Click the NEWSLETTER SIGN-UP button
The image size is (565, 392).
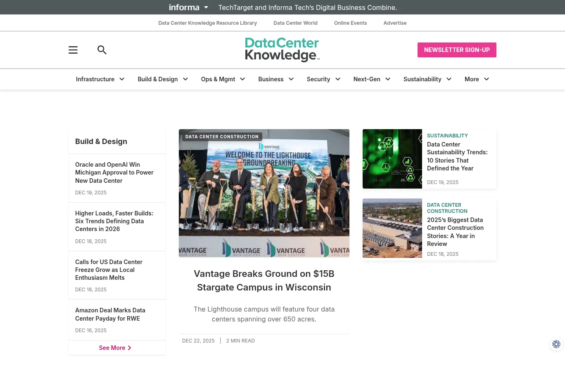(x=457, y=50)
